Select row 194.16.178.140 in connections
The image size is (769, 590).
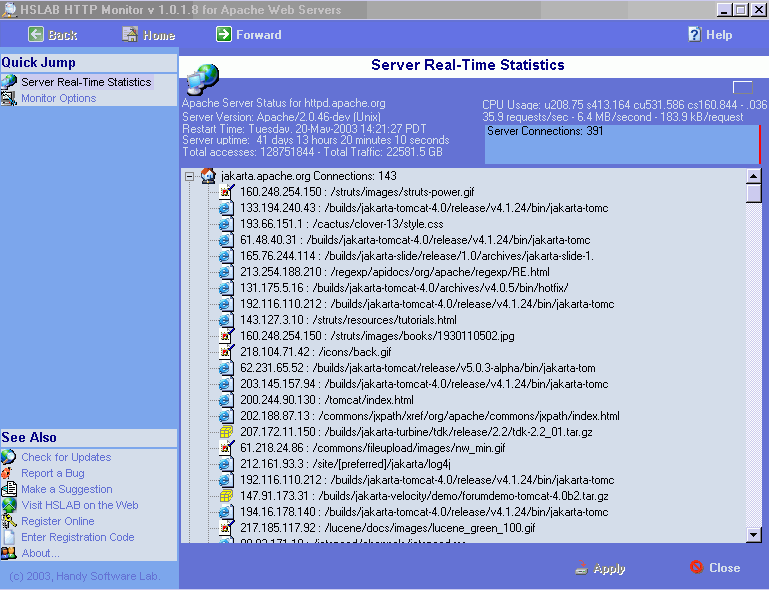click(x=424, y=512)
